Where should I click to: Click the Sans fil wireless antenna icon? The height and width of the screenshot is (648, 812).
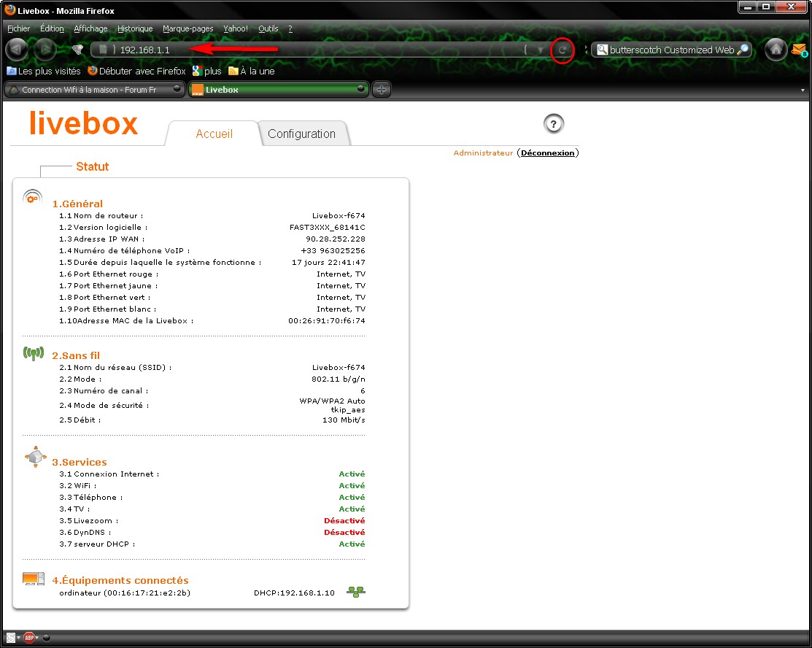pos(34,354)
